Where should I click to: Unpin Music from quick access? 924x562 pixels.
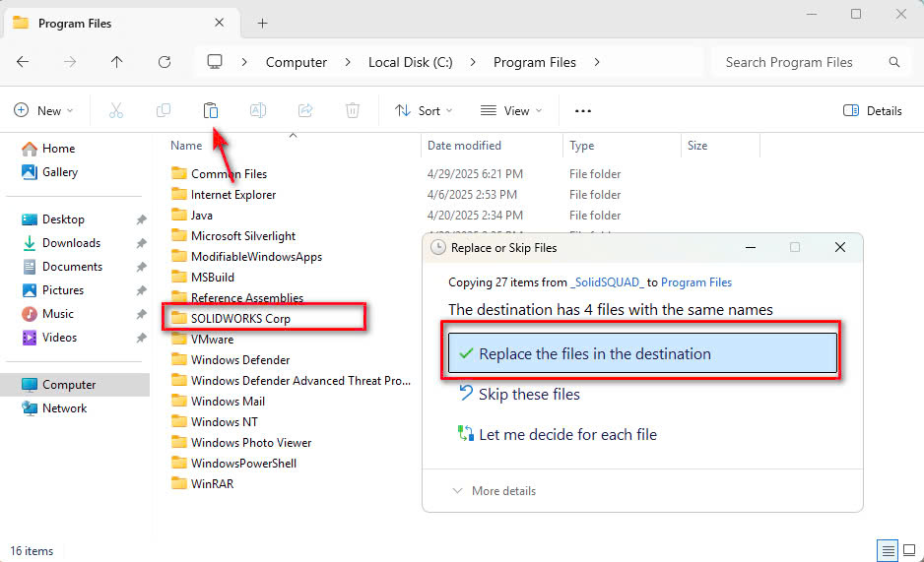pos(142,314)
